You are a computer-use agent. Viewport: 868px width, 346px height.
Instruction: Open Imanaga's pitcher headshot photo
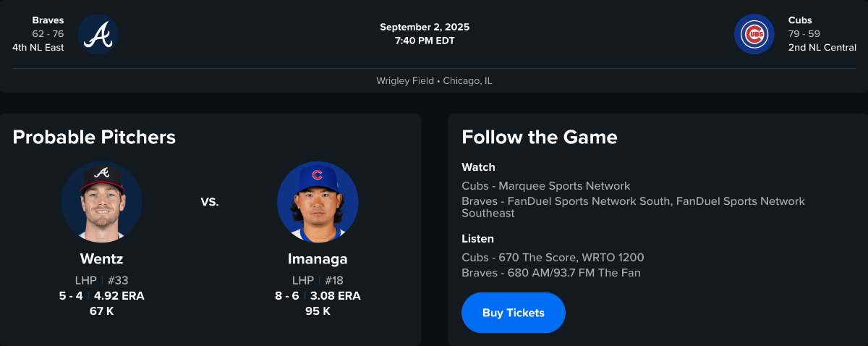[318, 202]
